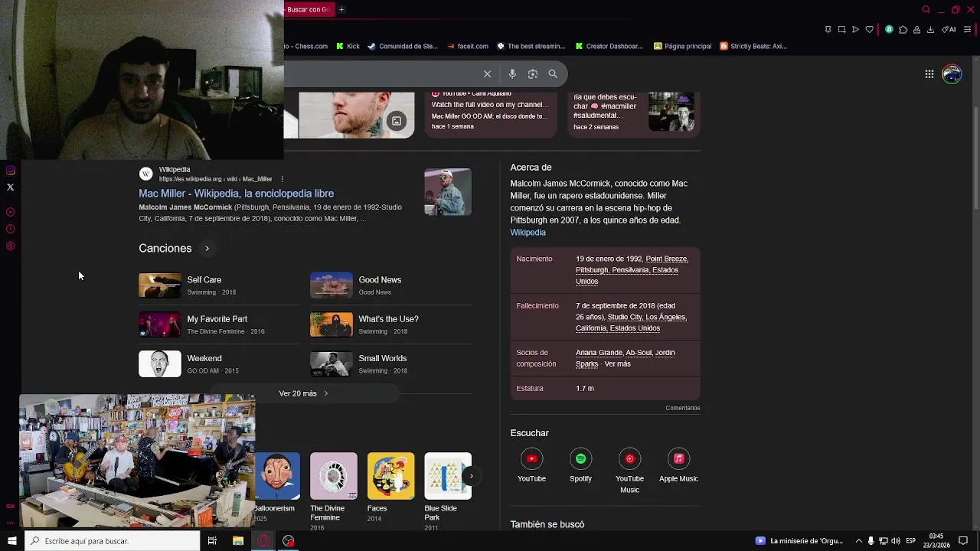Open the 'Ariana Grande' link
Viewport: 980px width, 551px height.
click(x=599, y=353)
